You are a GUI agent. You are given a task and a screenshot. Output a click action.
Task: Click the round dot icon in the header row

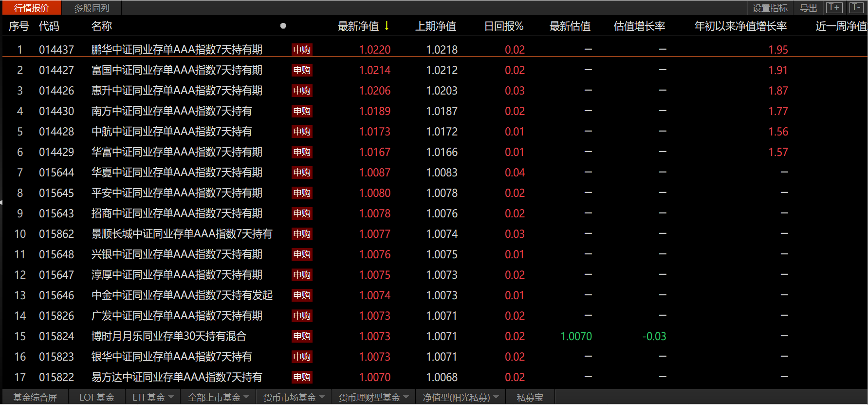pyautogui.click(x=283, y=26)
